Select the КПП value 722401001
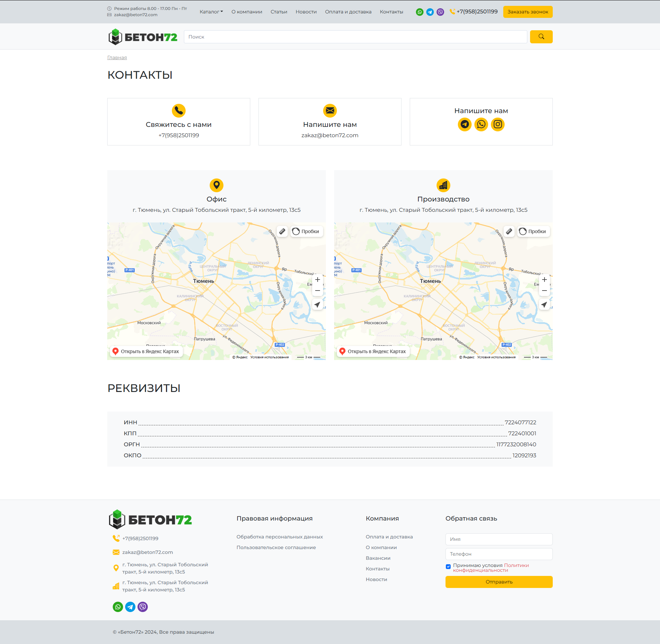This screenshot has height=644, width=660. (x=522, y=433)
